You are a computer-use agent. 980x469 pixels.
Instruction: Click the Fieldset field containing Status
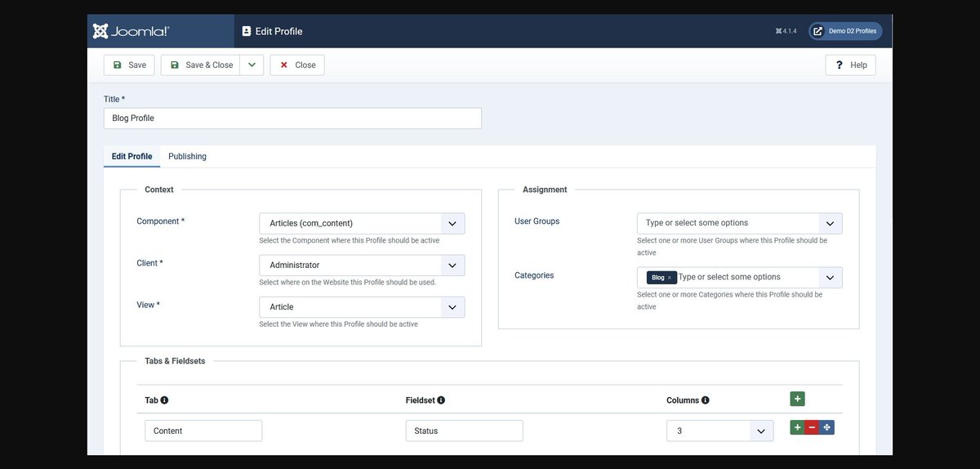pyautogui.click(x=464, y=431)
